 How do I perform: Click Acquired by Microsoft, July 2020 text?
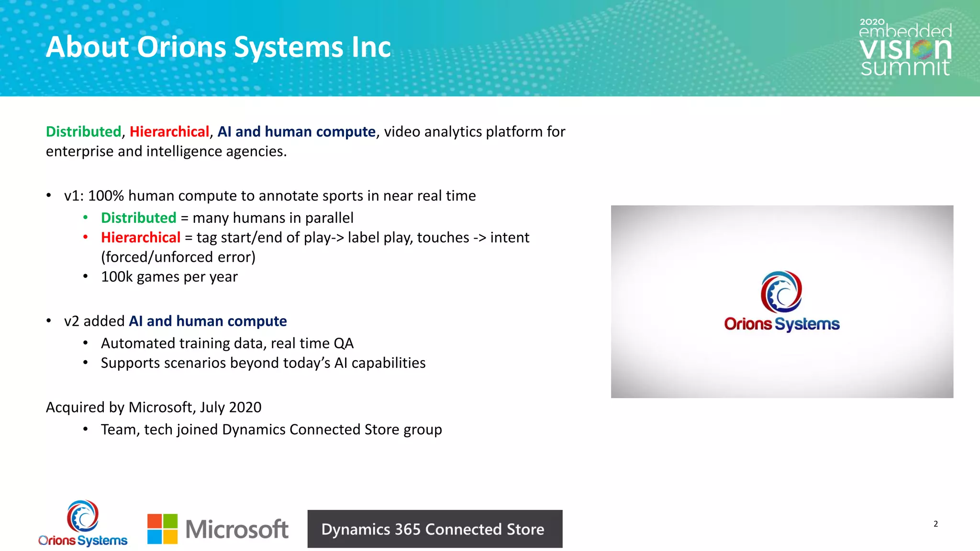(154, 407)
